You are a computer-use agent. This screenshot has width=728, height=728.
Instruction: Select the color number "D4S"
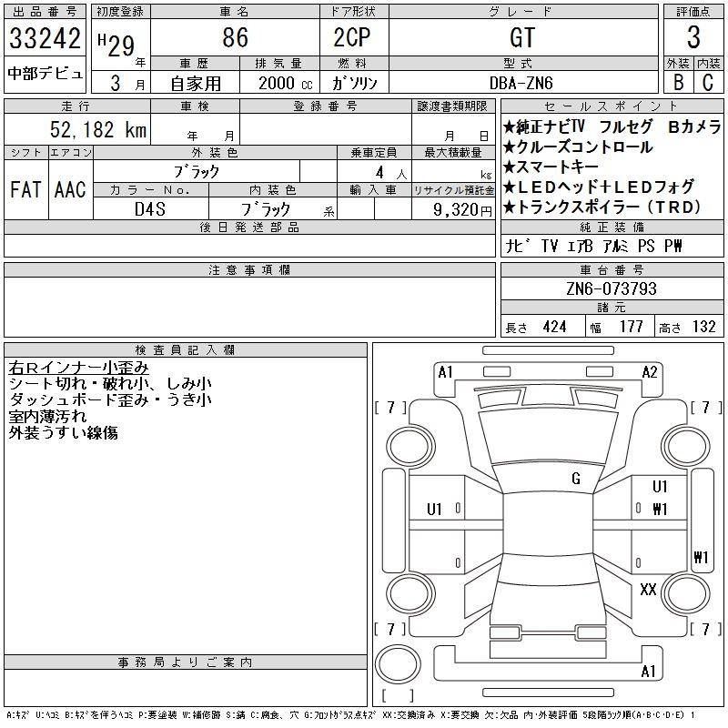pos(150,209)
